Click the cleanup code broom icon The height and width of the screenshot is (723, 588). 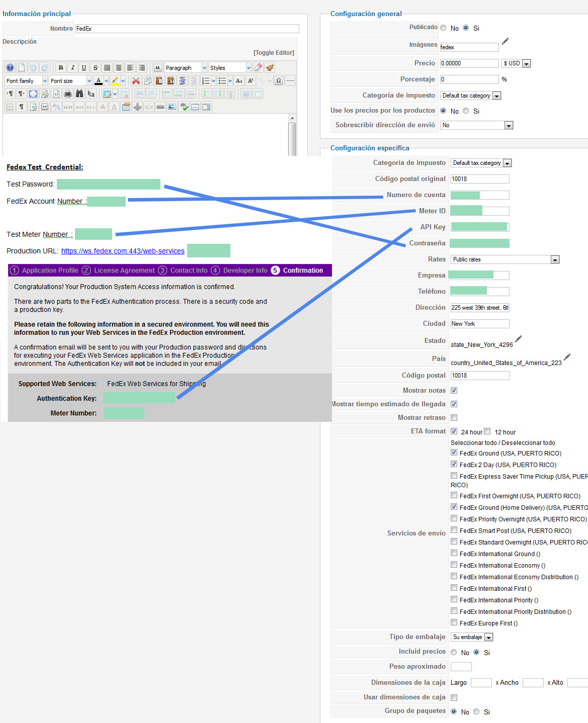[x=270, y=67]
